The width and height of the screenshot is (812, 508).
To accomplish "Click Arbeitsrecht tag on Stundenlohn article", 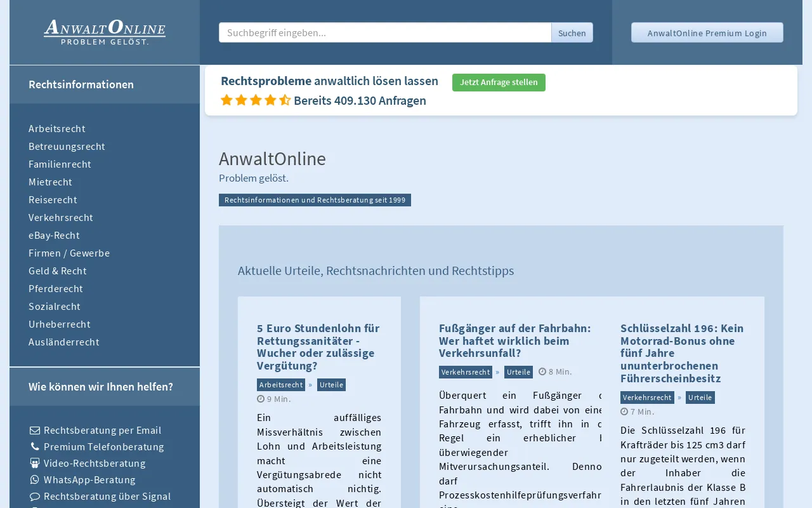I will tap(281, 385).
